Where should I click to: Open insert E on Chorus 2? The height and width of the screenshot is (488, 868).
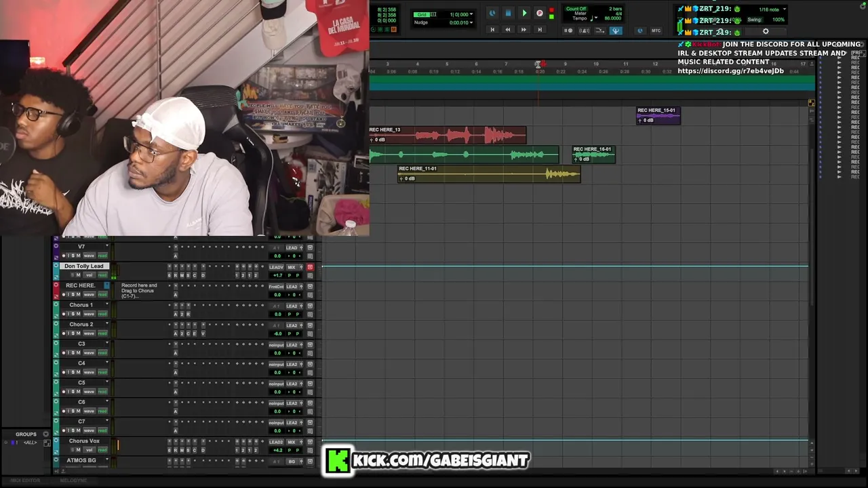click(195, 333)
